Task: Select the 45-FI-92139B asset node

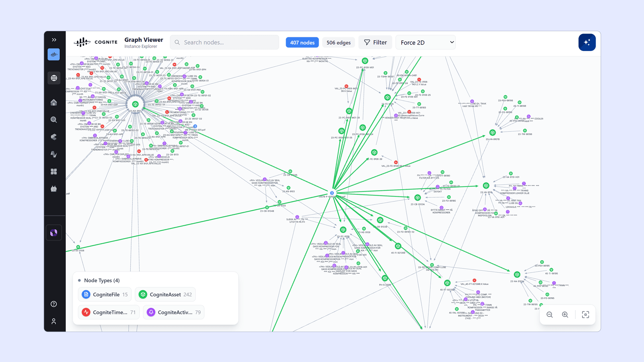Action: (398, 246)
